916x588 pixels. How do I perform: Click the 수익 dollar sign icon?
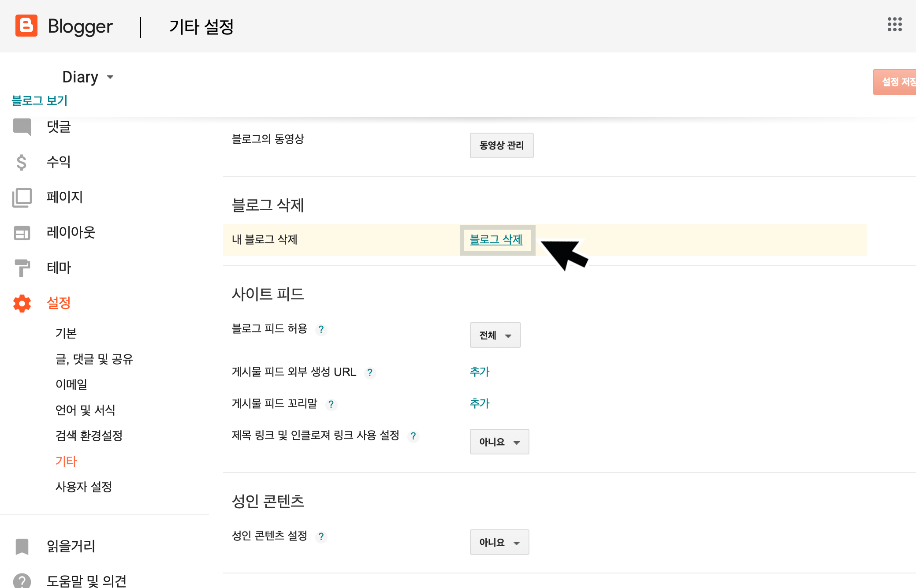[22, 162]
